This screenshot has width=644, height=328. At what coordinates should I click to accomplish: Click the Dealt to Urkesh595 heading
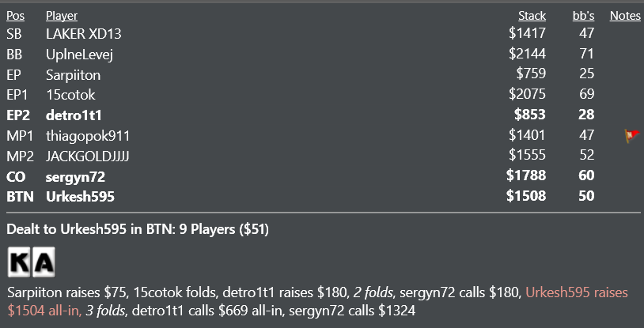click(138, 229)
